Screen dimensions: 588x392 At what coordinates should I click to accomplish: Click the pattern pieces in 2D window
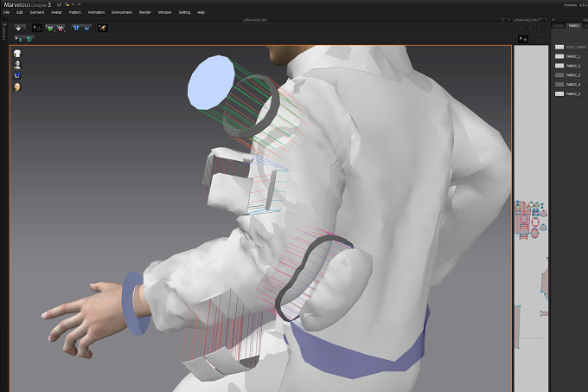pyautogui.click(x=531, y=221)
